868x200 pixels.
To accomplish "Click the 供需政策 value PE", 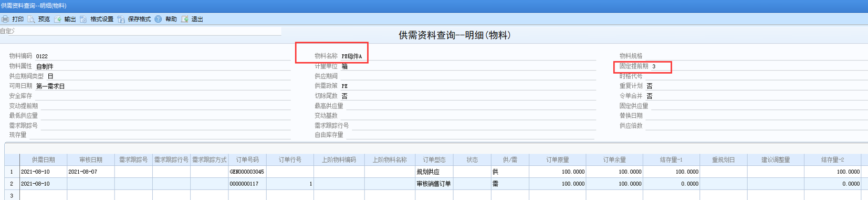I will click(x=344, y=86).
